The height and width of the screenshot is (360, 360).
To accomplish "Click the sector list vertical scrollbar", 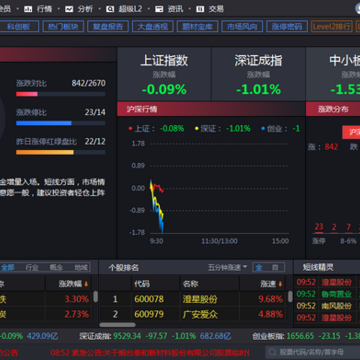I will click(x=95, y=296).
